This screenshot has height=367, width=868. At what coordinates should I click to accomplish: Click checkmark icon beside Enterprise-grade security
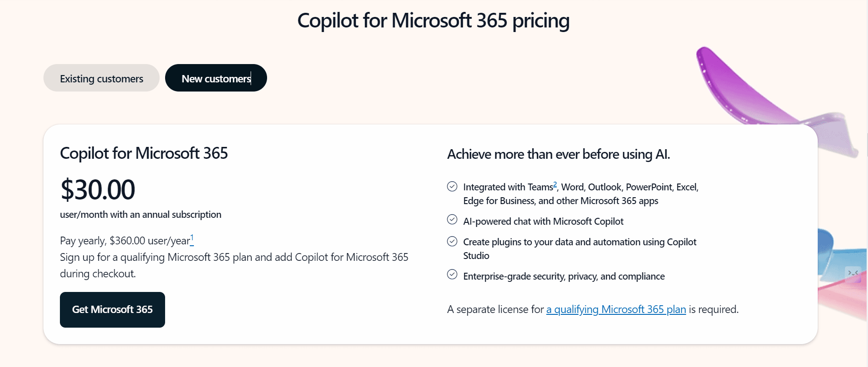click(452, 275)
